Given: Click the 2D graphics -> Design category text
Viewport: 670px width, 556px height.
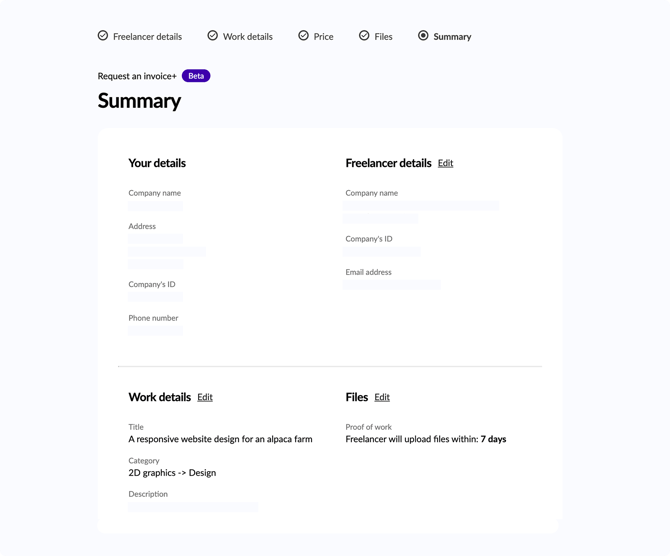Looking at the screenshot, I should point(172,473).
